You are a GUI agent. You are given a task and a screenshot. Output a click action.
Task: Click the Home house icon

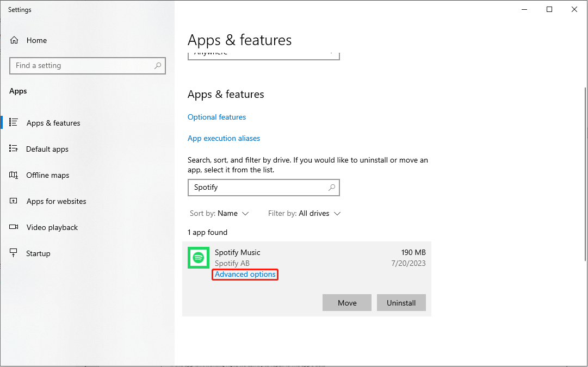14,40
